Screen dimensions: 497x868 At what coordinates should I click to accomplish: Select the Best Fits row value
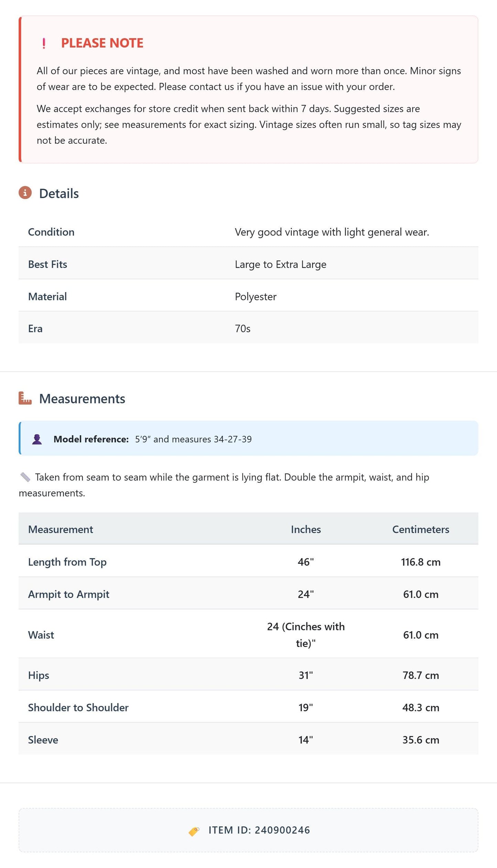pos(281,264)
